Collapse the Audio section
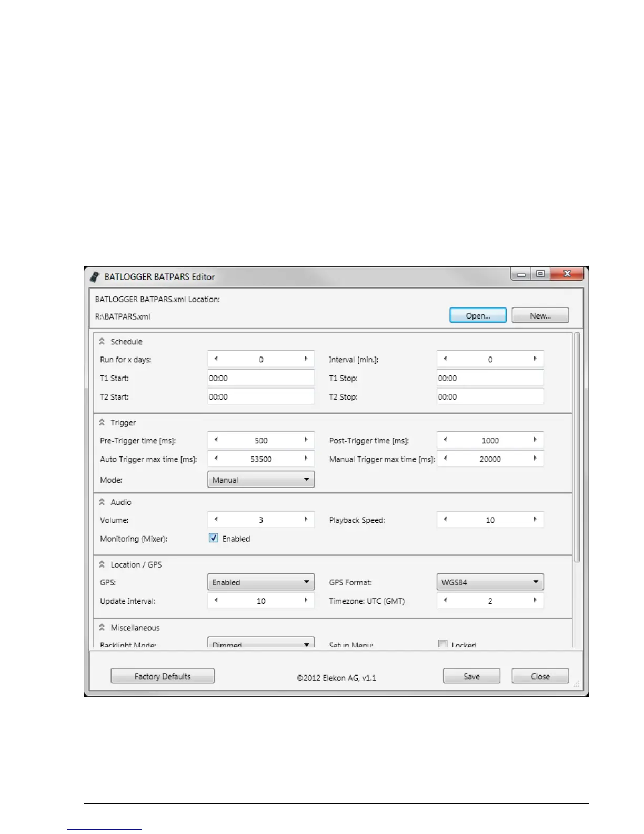The height and width of the screenshot is (834, 644). 102,502
